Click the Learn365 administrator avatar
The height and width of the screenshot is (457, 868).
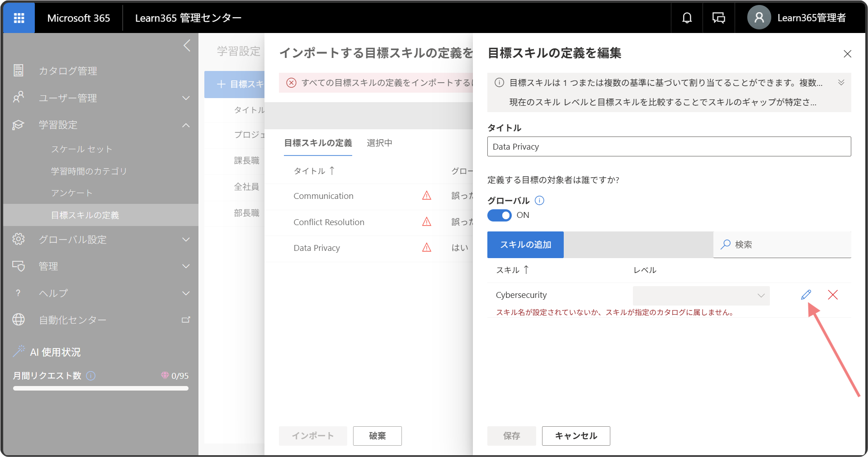pos(759,18)
